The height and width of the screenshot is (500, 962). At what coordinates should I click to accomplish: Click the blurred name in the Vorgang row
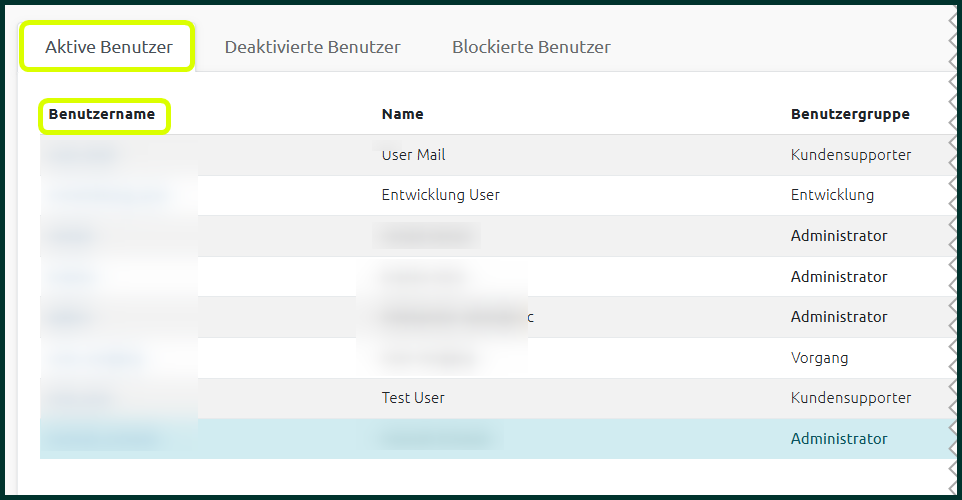pyautogui.click(x=427, y=357)
